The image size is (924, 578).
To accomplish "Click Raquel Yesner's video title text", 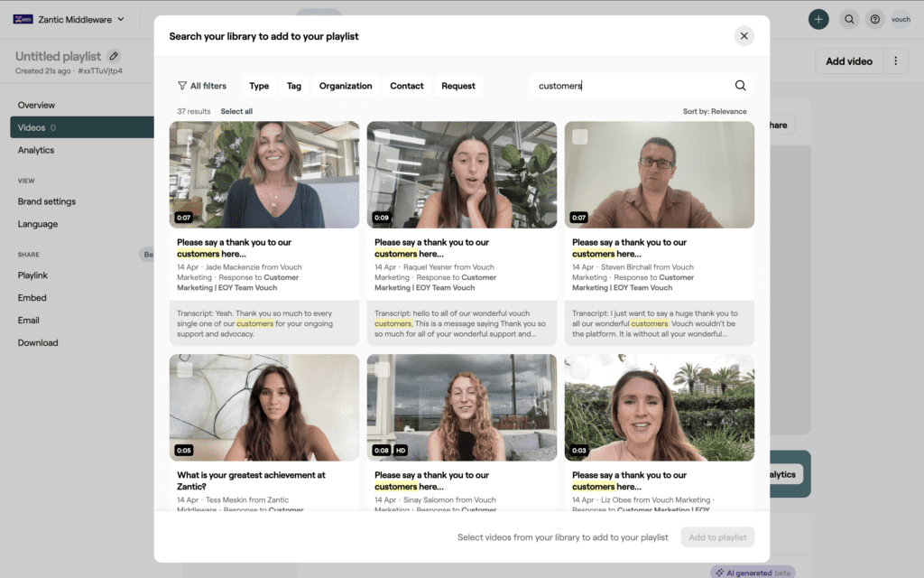I will pyautogui.click(x=432, y=247).
